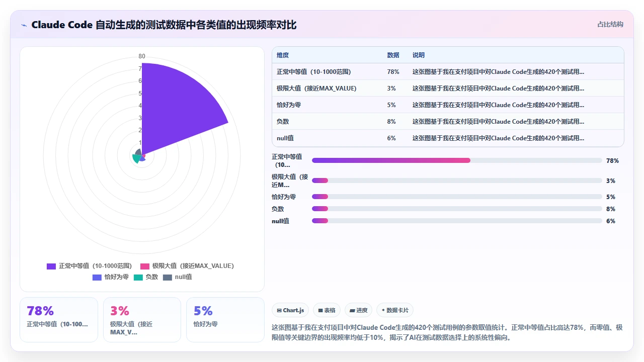Click the 占比结构 label at top right
This screenshot has height=362, width=644.
click(610, 24)
